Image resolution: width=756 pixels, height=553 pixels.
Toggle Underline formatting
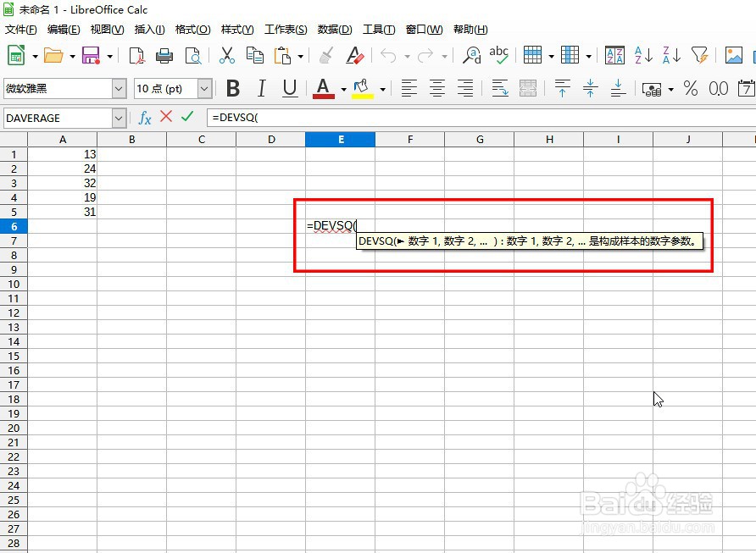(x=289, y=89)
